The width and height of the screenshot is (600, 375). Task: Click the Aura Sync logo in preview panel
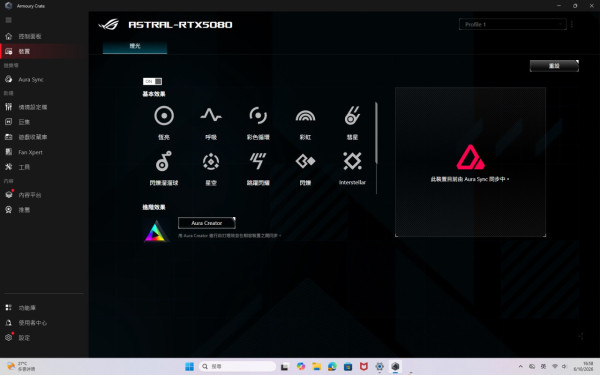(x=470, y=157)
